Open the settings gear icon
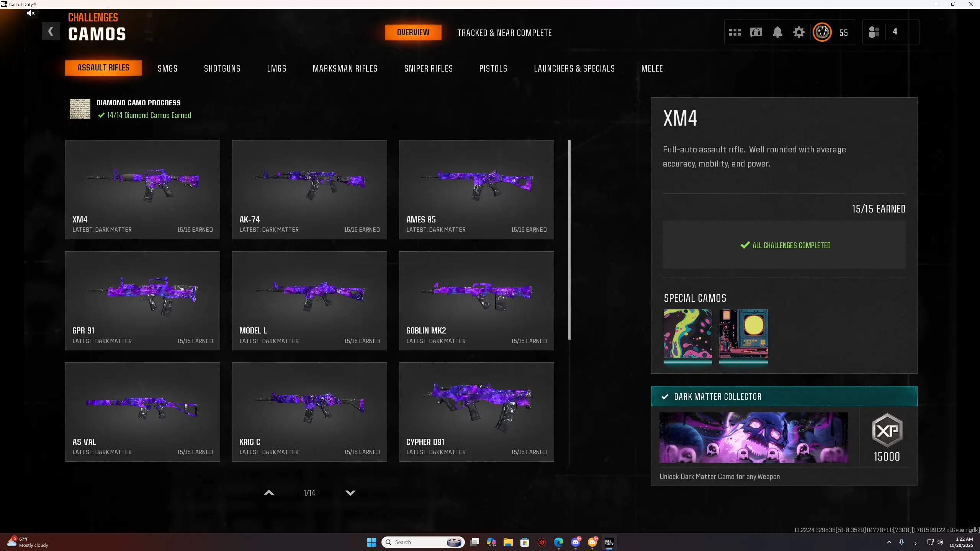Screen dimensions: 980x551 798,33
